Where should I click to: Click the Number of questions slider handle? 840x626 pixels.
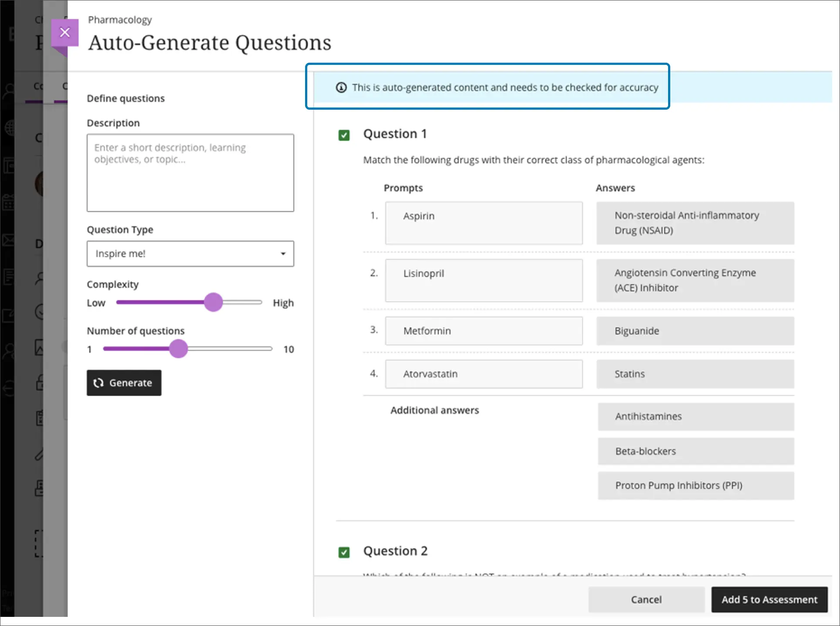178,349
